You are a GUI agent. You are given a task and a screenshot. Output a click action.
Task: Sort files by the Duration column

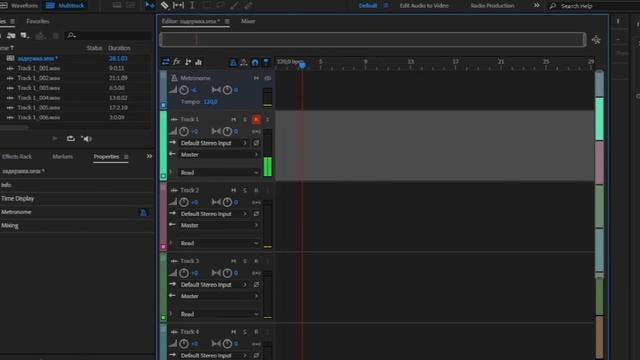pyautogui.click(x=119, y=48)
